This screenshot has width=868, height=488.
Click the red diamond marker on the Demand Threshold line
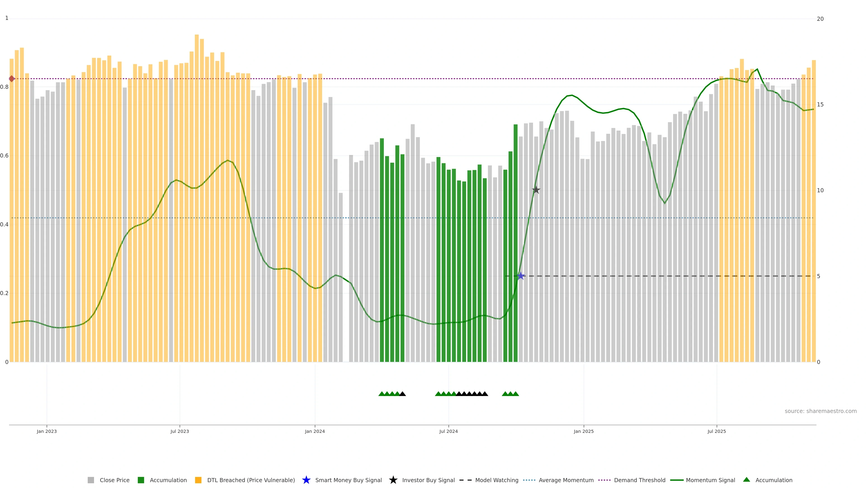coord(12,79)
